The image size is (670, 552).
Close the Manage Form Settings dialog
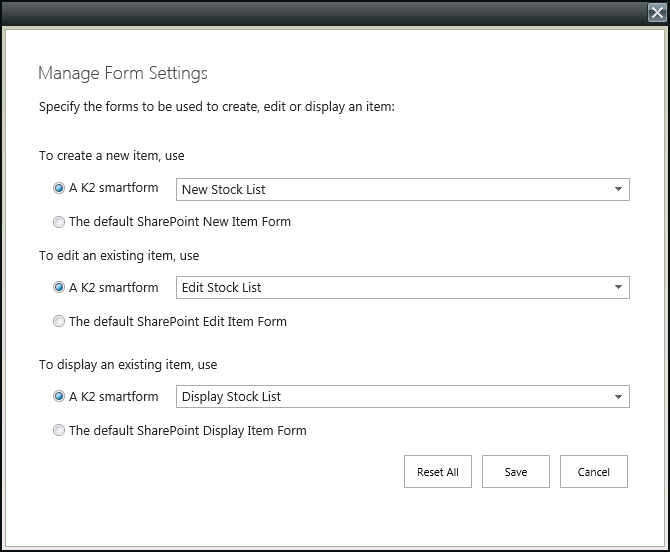[656, 13]
